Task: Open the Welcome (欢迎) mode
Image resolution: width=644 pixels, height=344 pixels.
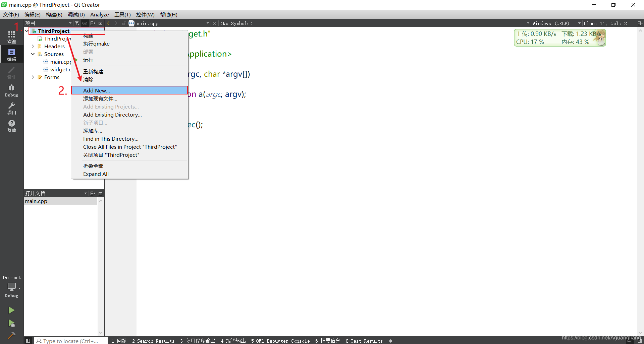Action: tap(12, 37)
